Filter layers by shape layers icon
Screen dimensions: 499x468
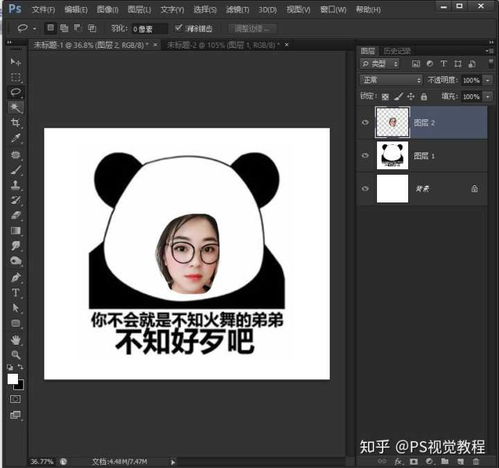[x=458, y=64]
